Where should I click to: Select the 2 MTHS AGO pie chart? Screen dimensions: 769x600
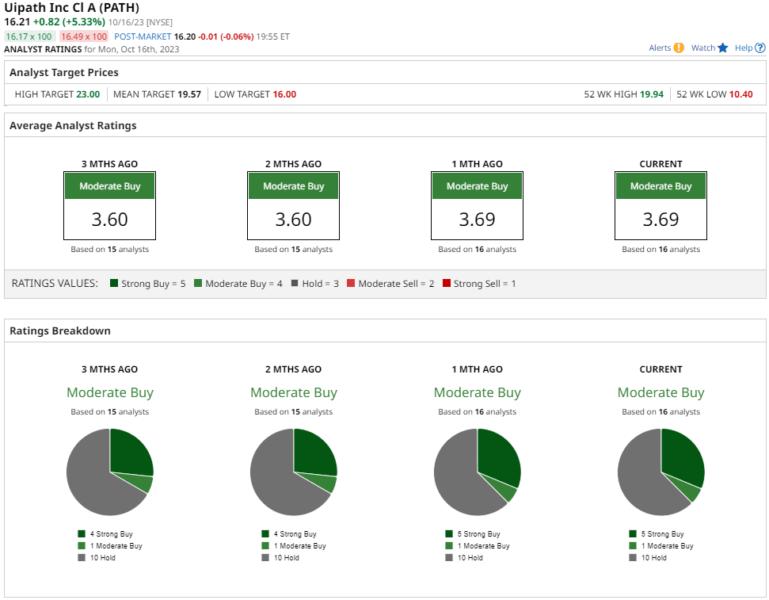click(x=294, y=472)
